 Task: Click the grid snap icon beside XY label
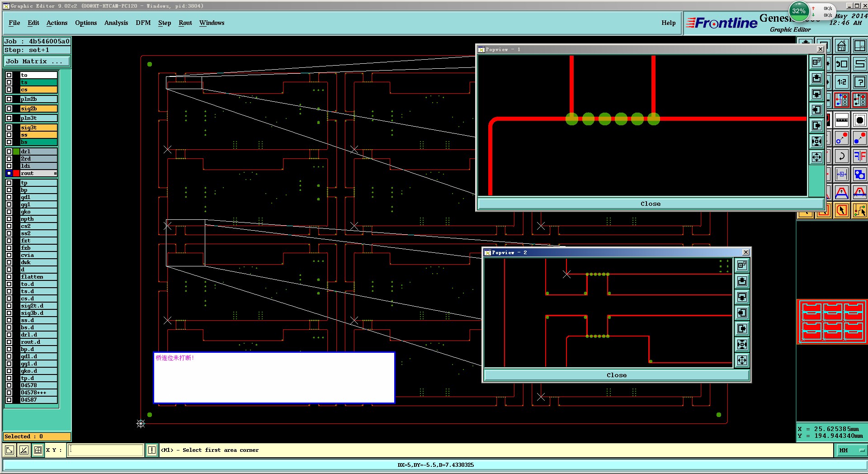point(38,450)
